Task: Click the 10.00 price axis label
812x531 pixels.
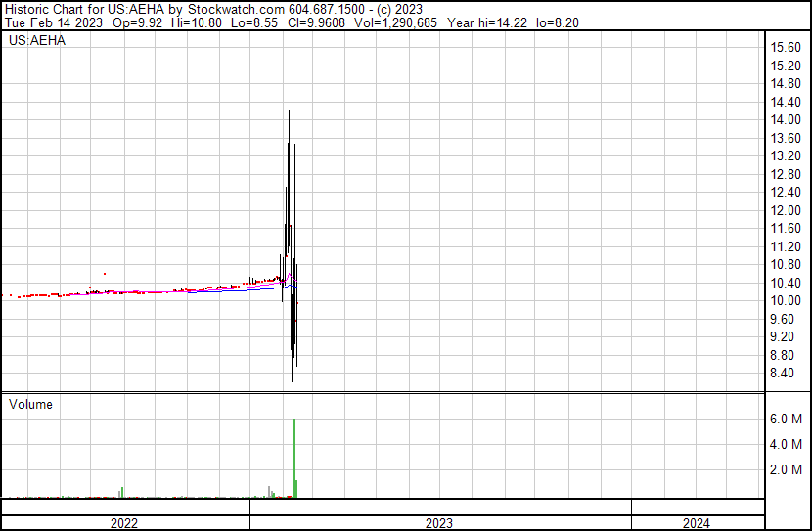Action: [786, 301]
